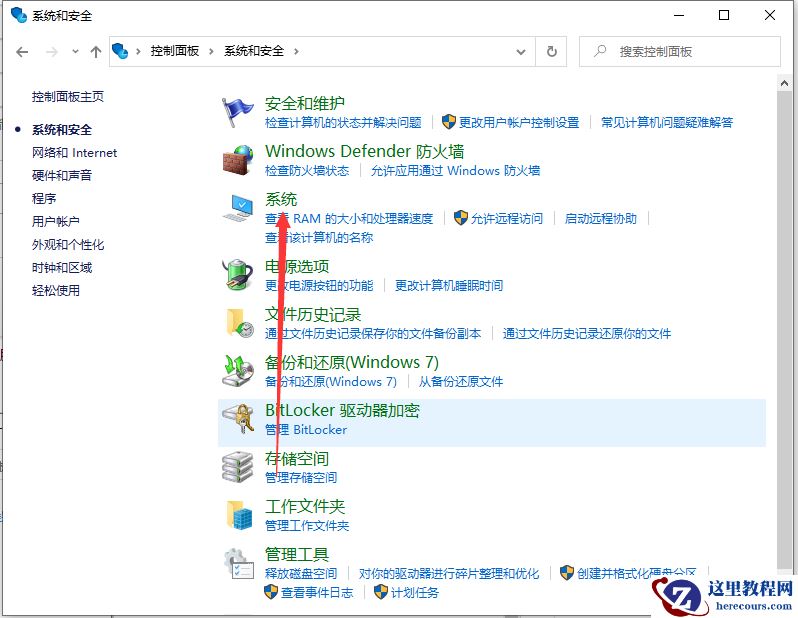Open the 文件历史记录 heading link
Image resolution: width=798 pixels, height=618 pixels.
(313, 315)
